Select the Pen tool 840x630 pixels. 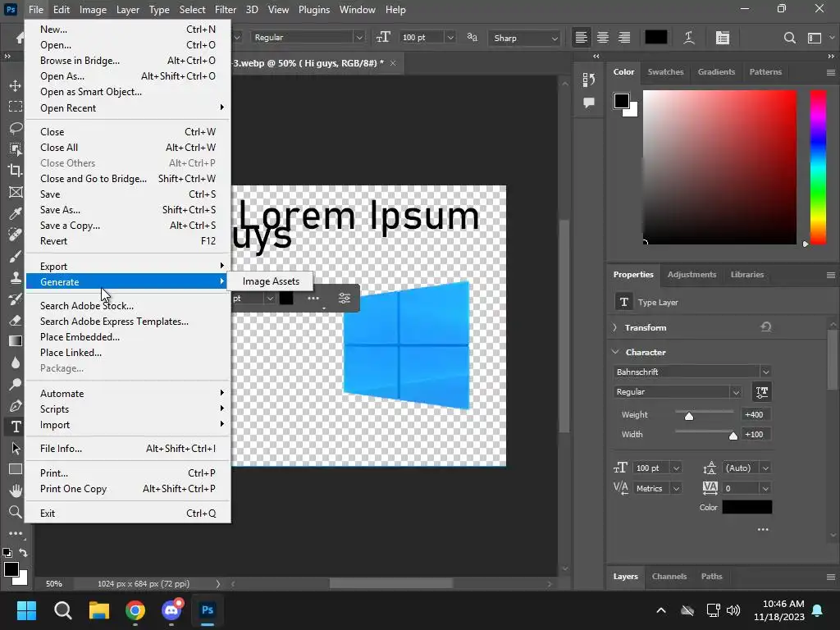tap(16, 405)
